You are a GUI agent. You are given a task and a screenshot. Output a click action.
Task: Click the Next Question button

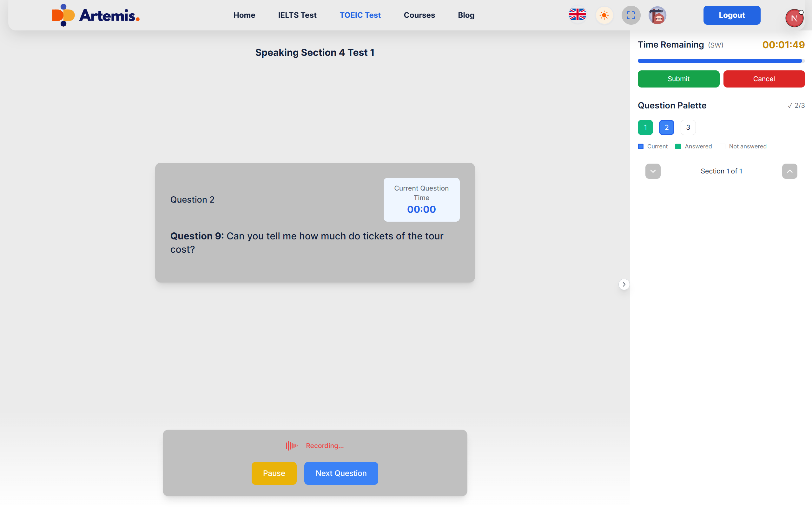[341, 473]
